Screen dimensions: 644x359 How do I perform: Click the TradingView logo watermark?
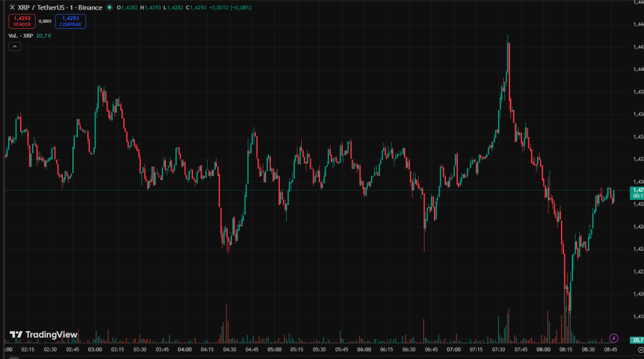click(43, 334)
